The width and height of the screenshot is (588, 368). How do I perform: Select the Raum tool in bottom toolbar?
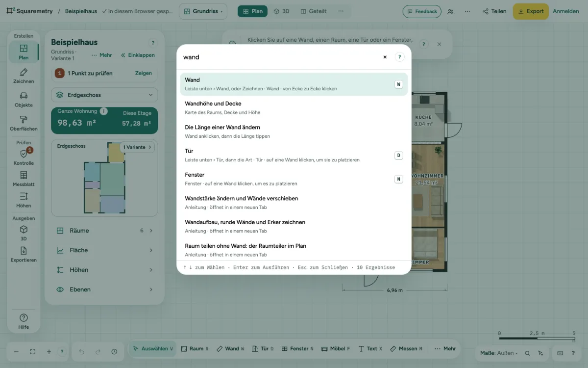point(195,349)
